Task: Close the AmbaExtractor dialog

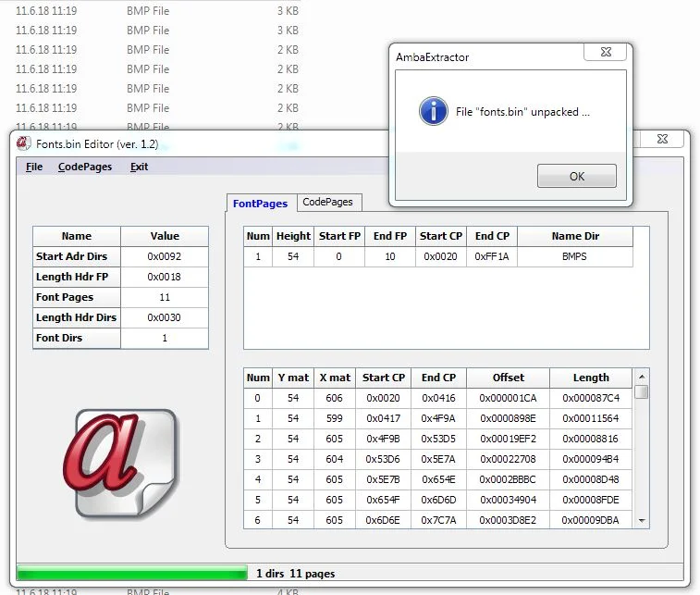Action: tap(606, 52)
